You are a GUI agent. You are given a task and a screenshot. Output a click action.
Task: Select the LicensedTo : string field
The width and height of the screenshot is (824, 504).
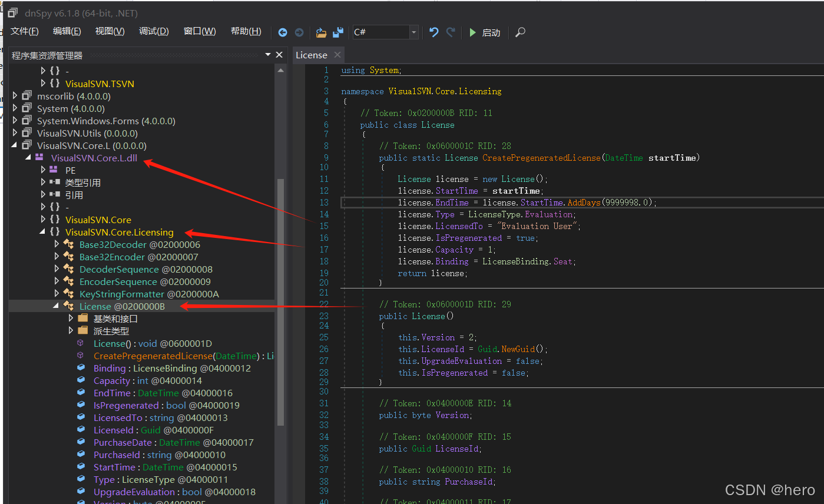[160, 417]
